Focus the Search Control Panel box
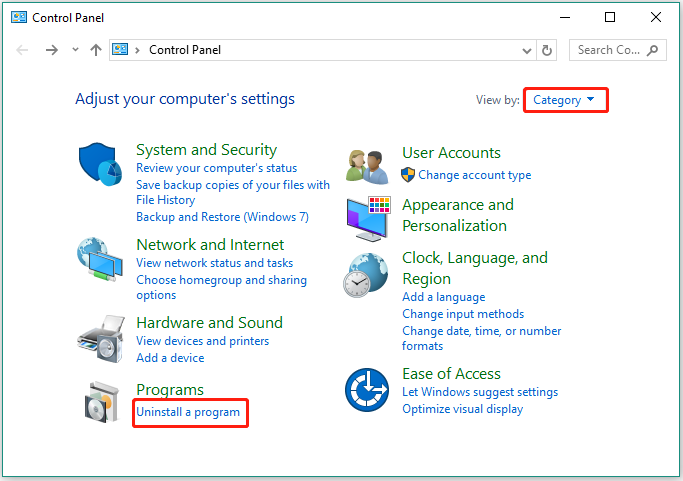 click(618, 51)
